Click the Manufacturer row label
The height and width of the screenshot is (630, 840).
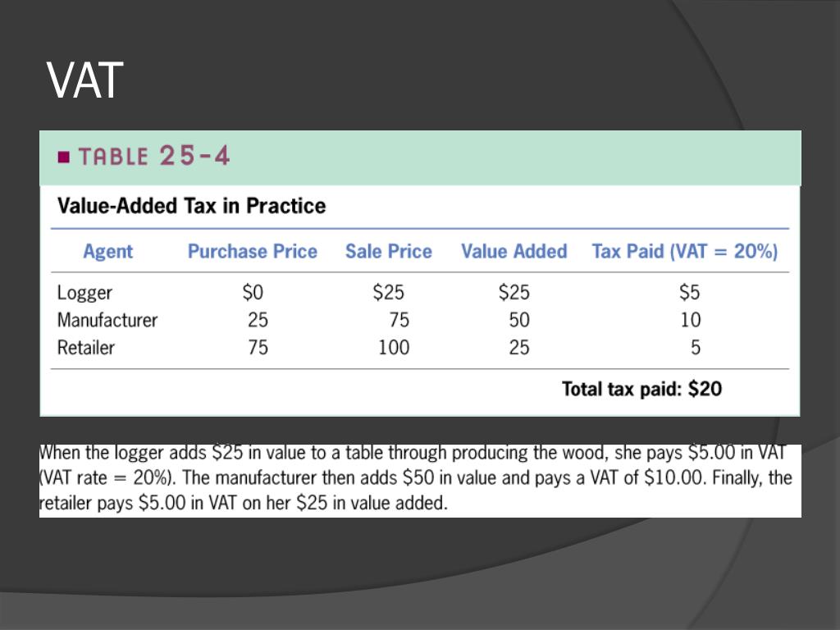[107, 320]
